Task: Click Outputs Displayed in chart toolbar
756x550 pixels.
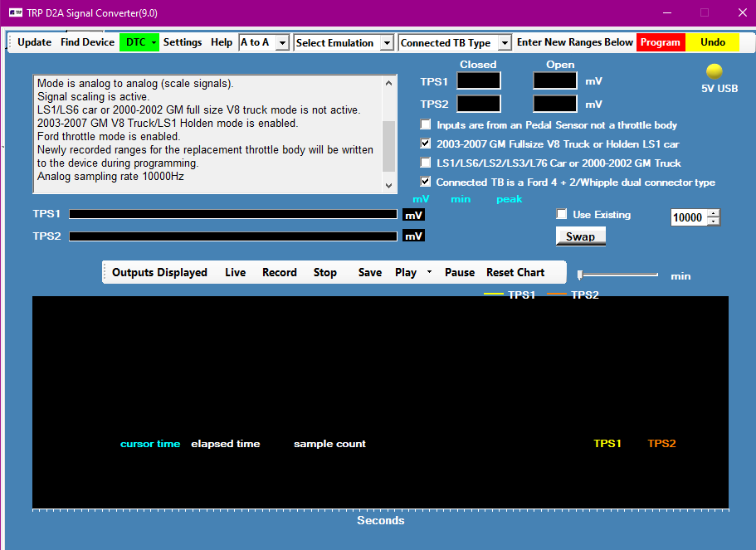Action: (159, 272)
